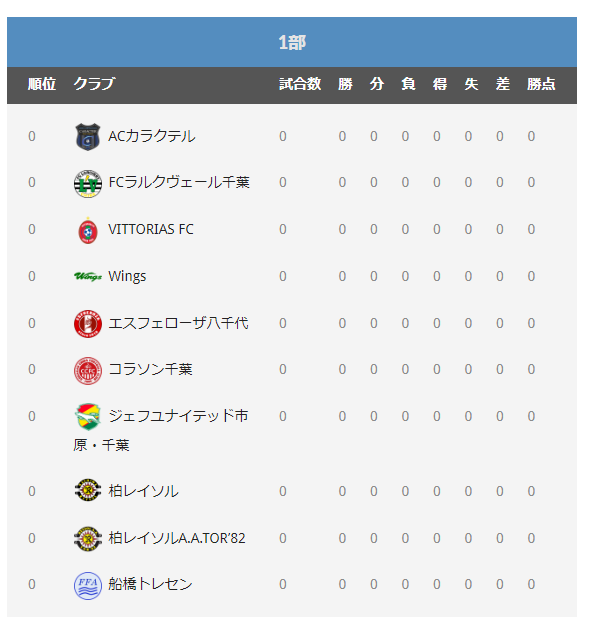Click the エスフェローザ八千代 red crest icon

(x=88, y=324)
